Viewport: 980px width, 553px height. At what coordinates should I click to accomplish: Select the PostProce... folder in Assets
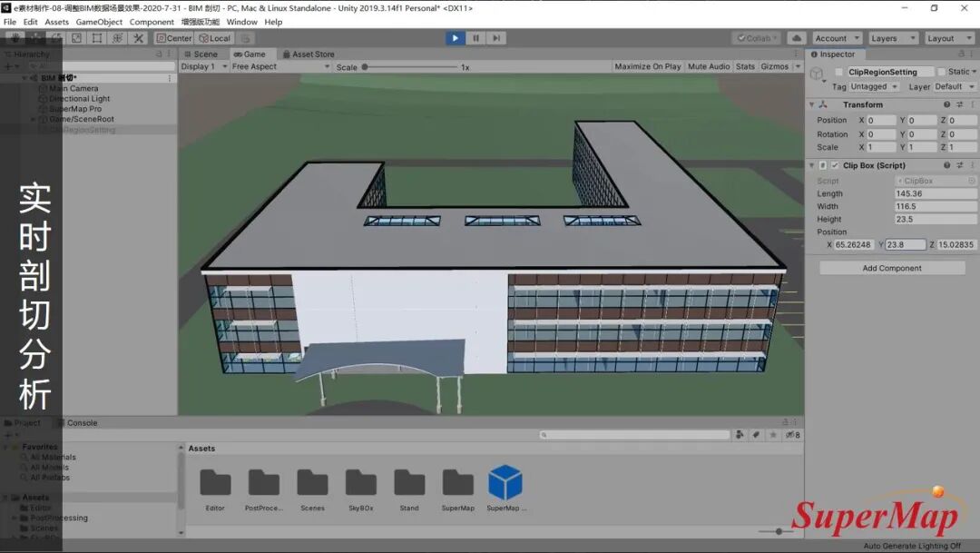[x=264, y=489]
